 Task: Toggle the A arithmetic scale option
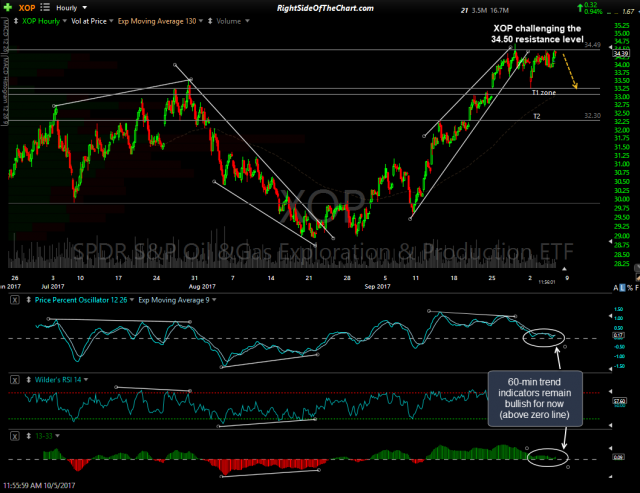click(x=616, y=288)
